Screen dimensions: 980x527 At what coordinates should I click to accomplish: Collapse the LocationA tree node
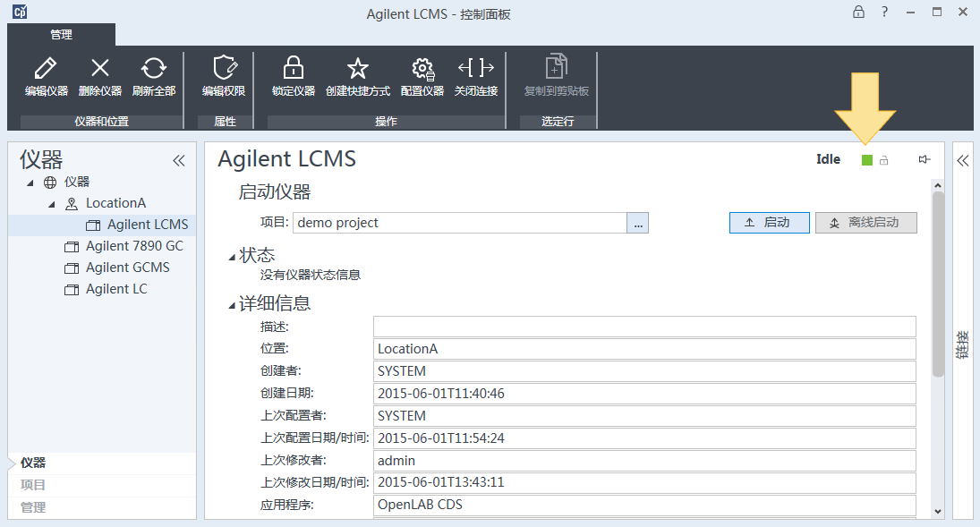click(52, 204)
